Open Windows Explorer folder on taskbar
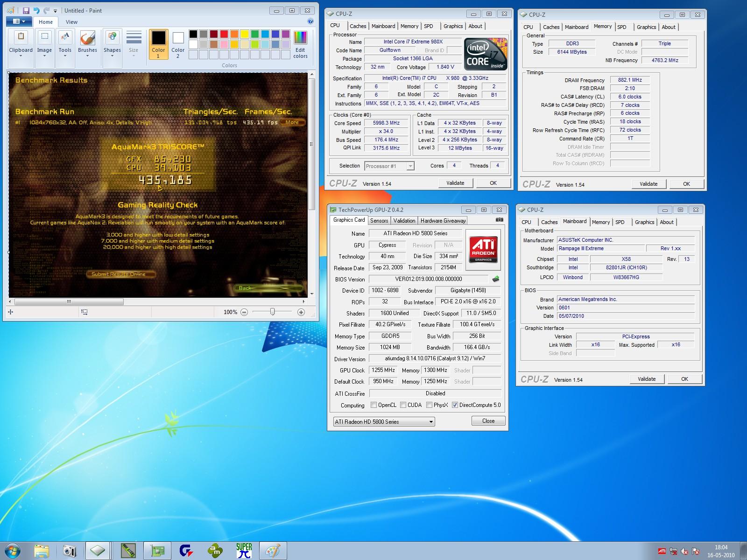Screen dimensions: 747x560 tap(41, 551)
